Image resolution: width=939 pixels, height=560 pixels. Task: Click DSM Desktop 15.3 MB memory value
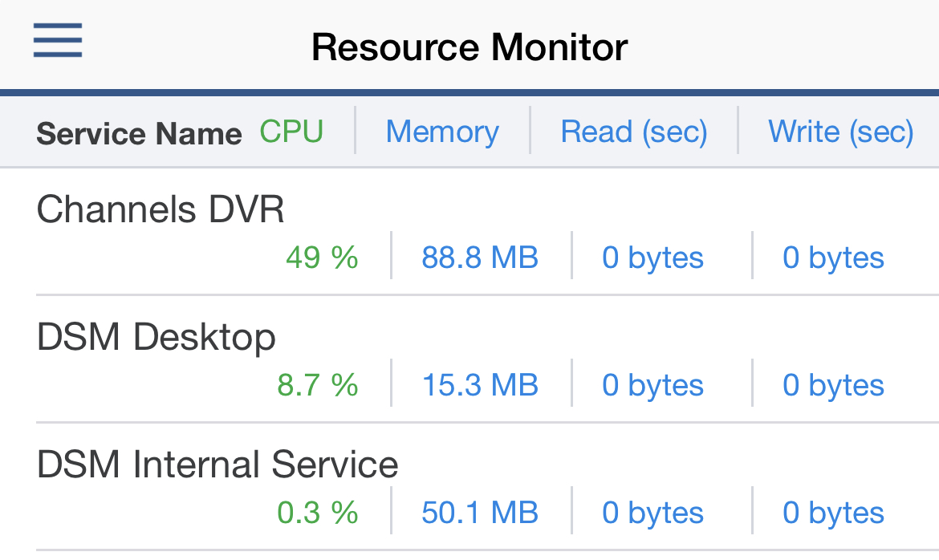click(480, 385)
